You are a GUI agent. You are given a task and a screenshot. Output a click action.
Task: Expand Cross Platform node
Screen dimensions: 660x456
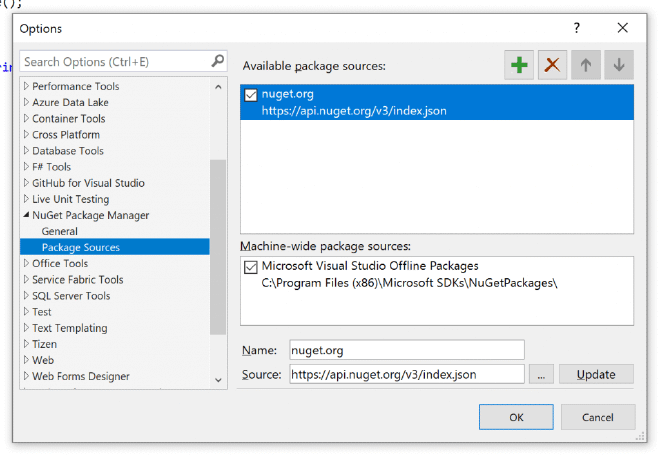pyautogui.click(x=26, y=134)
